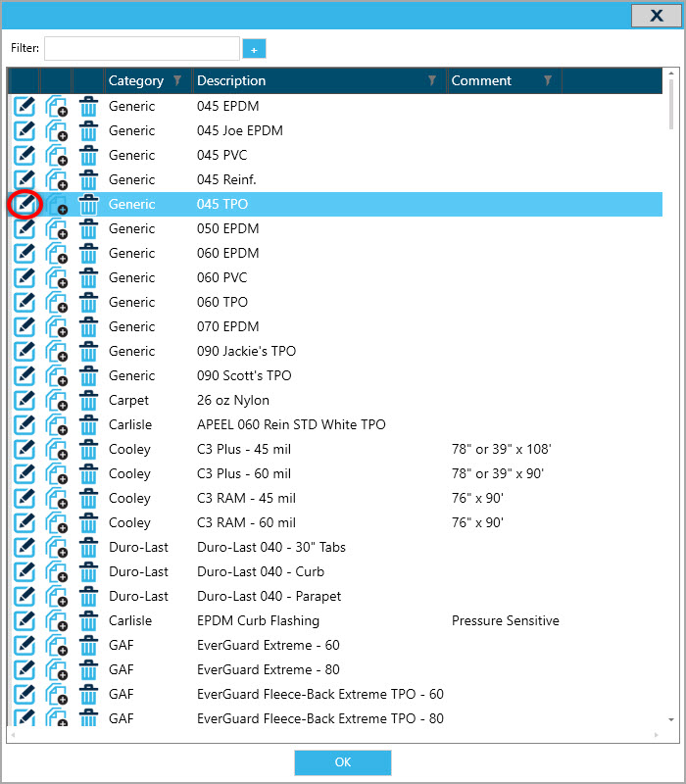
Task: Open the Description column filter
Action: tap(432, 80)
